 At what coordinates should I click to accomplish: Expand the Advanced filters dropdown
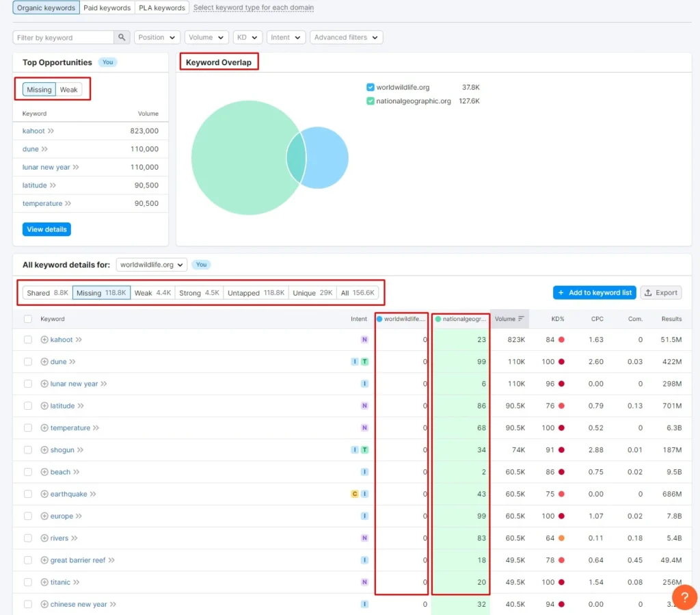point(346,37)
